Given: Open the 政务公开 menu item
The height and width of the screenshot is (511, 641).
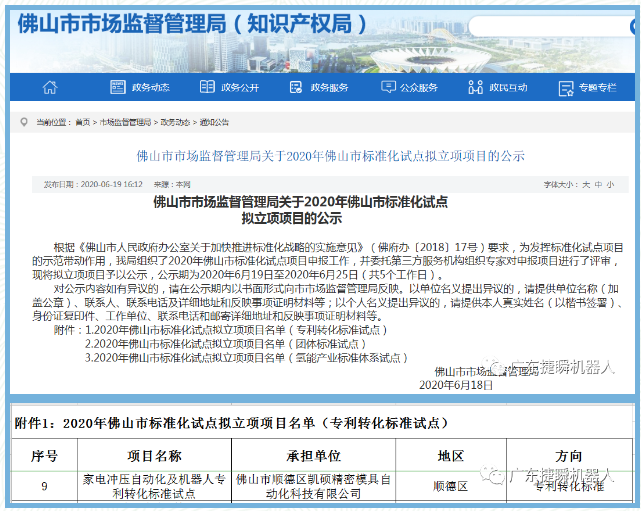Looking at the screenshot, I should point(240,87).
